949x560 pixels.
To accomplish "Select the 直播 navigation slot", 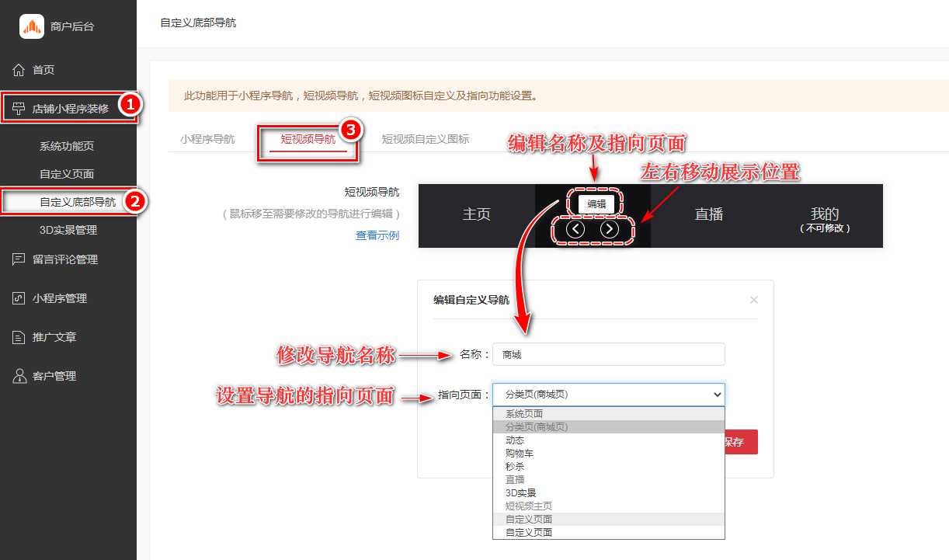I will tap(709, 215).
